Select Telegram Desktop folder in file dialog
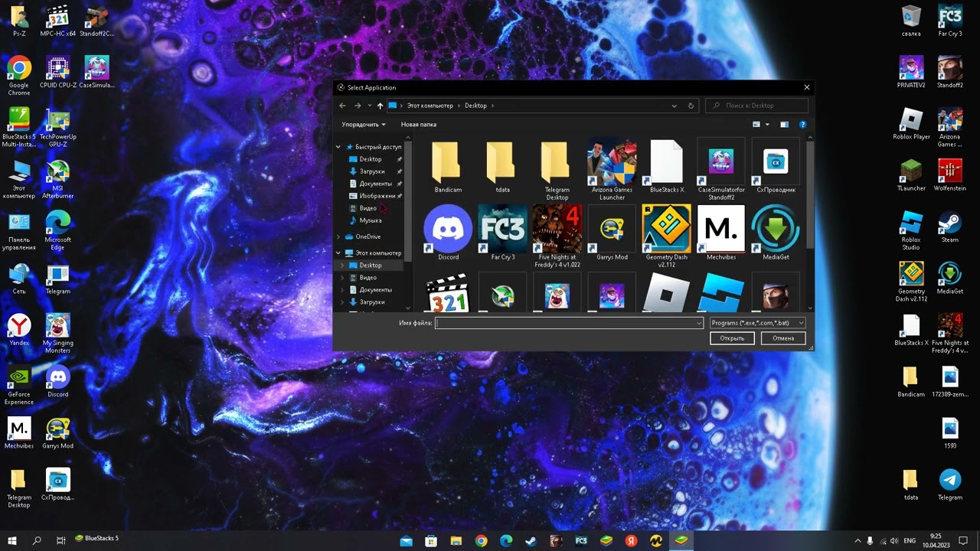 point(557,170)
